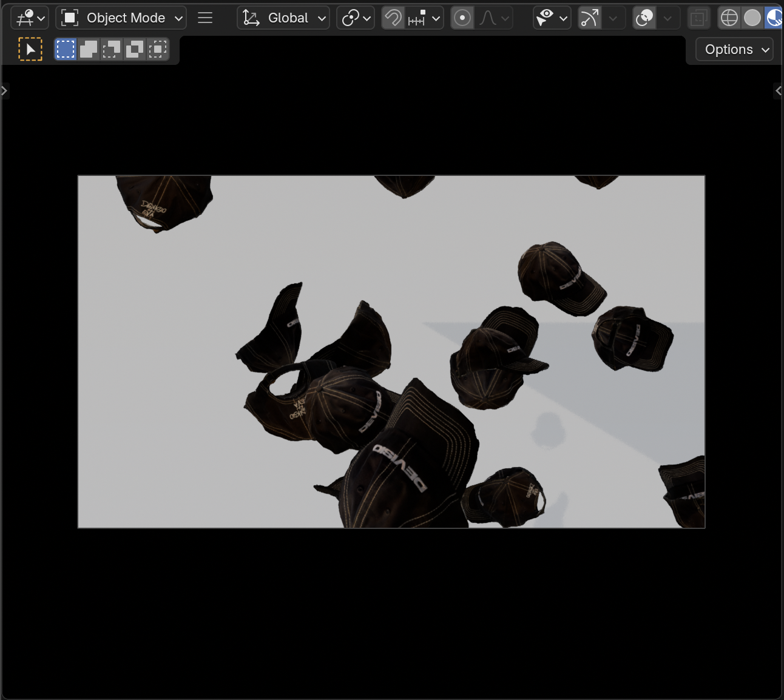
Task: Open object visibility and selectability dropdown
Action: (552, 18)
